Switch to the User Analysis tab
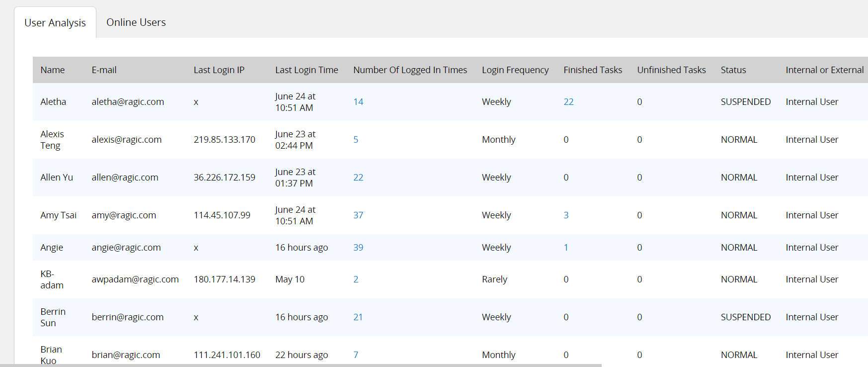Screen dimensions: 868x367 [x=55, y=23]
